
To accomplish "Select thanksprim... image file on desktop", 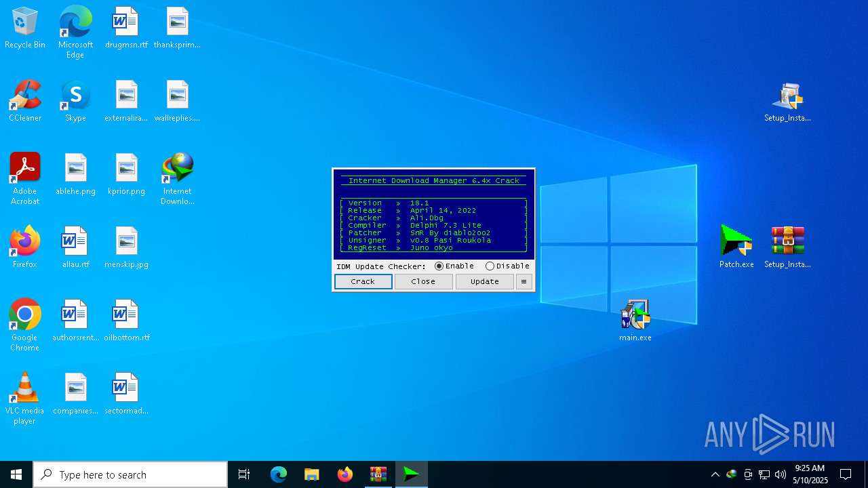I will click(177, 28).
